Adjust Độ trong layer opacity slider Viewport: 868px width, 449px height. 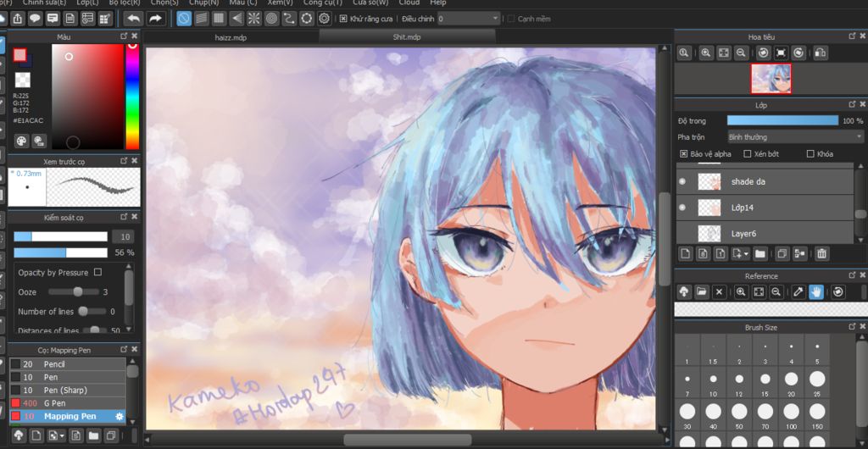tap(782, 120)
